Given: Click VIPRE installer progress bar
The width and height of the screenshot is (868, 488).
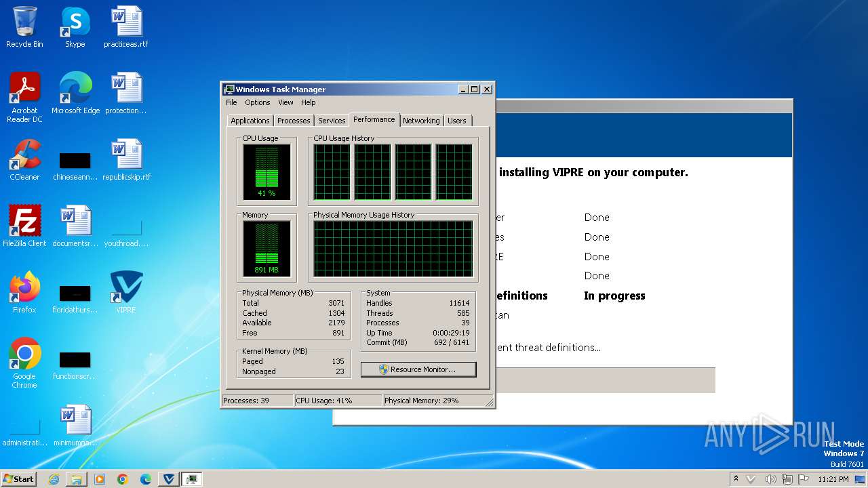Looking at the screenshot, I should pos(606,380).
